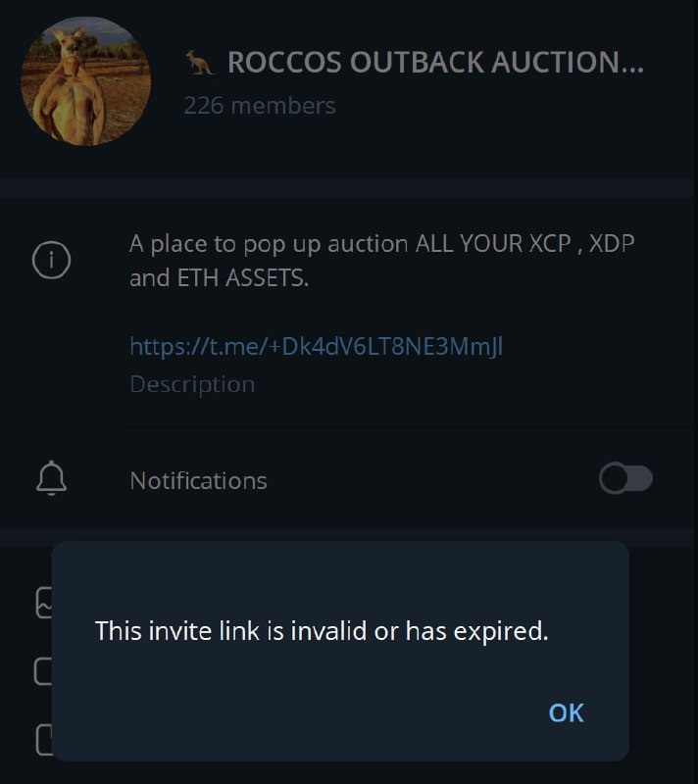Image resolution: width=698 pixels, height=784 pixels.
Task: Dismiss the dialog with OK
Action: tap(566, 712)
